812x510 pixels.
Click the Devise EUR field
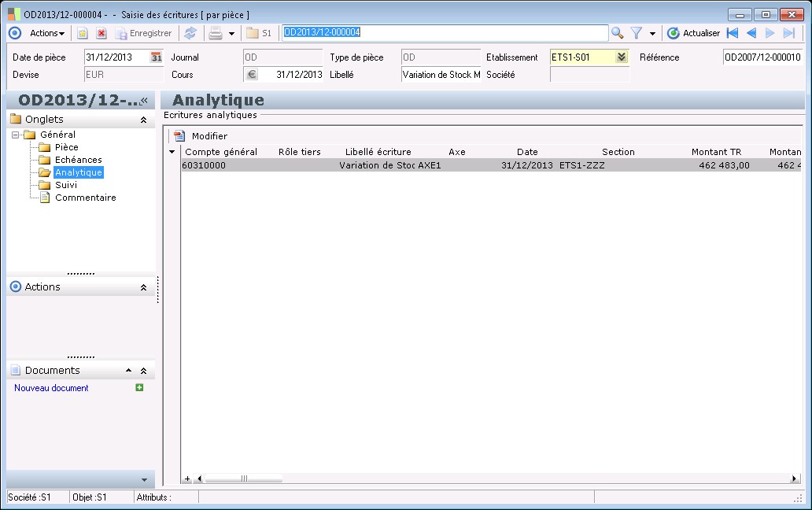pyautogui.click(x=124, y=75)
